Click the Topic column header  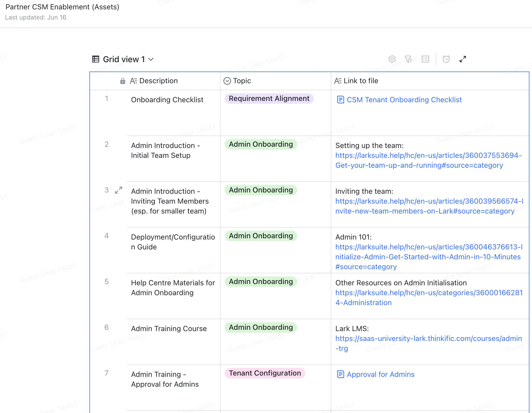242,81
